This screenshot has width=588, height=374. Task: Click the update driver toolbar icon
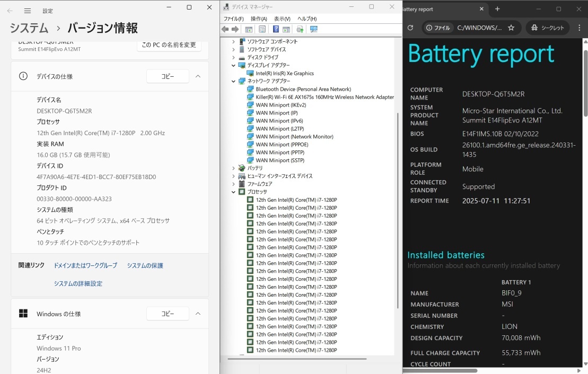pyautogui.click(x=300, y=29)
